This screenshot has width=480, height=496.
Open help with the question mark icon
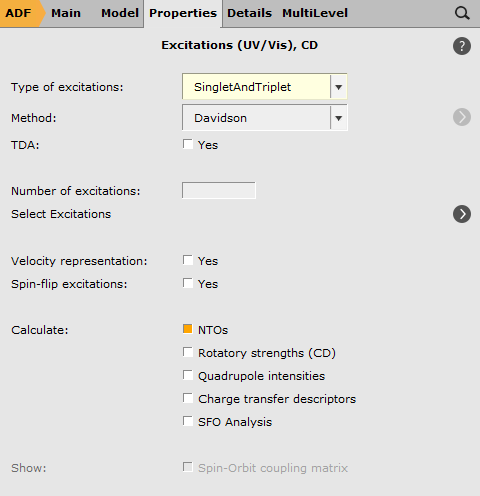click(x=462, y=46)
